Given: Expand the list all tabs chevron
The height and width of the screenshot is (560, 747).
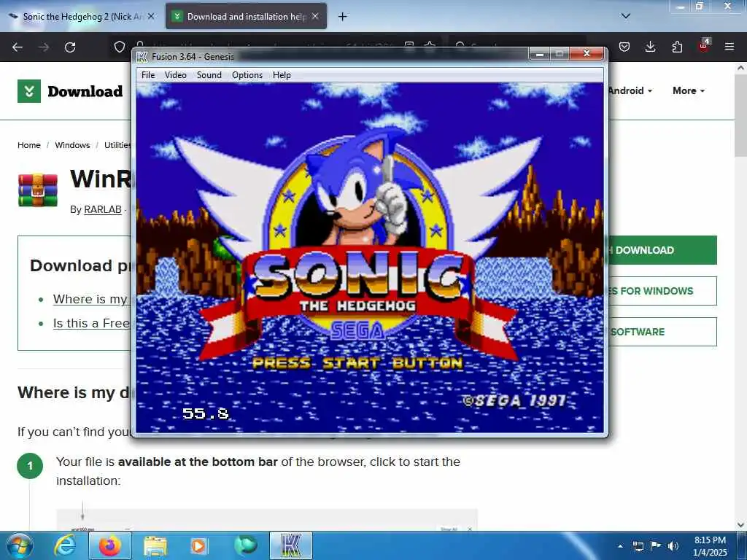Looking at the screenshot, I should (626, 16).
